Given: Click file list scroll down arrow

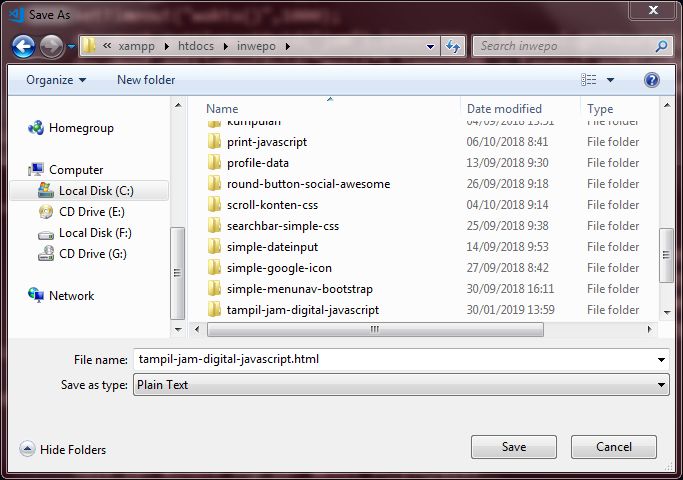Looking at the screenshot, I should click(667, 312).
